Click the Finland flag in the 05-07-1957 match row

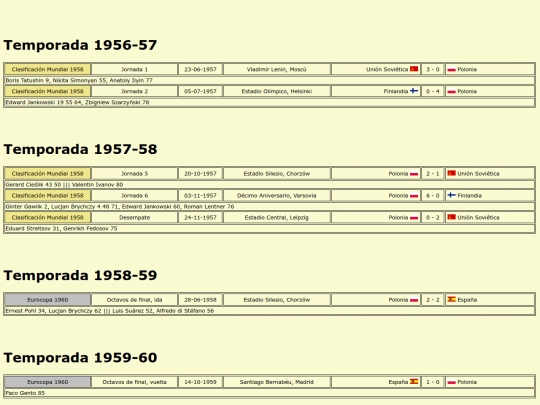[x=414, y=91]
